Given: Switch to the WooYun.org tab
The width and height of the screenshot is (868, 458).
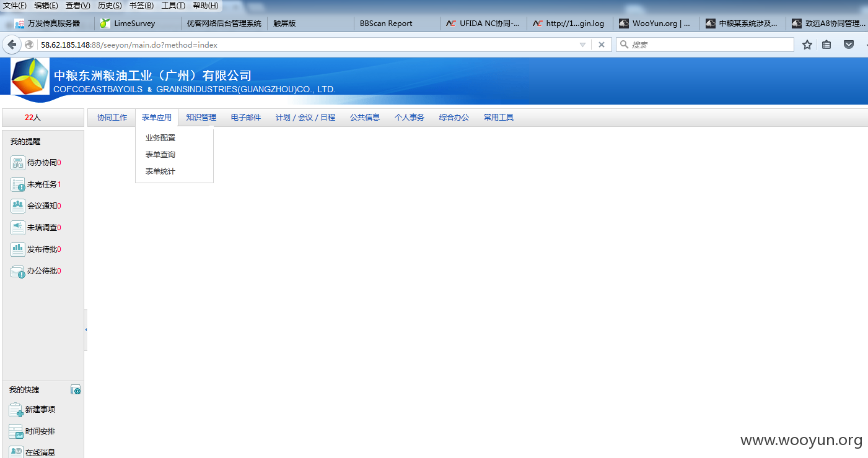Looking at the screenshot, I should click(x=657, y=24).
